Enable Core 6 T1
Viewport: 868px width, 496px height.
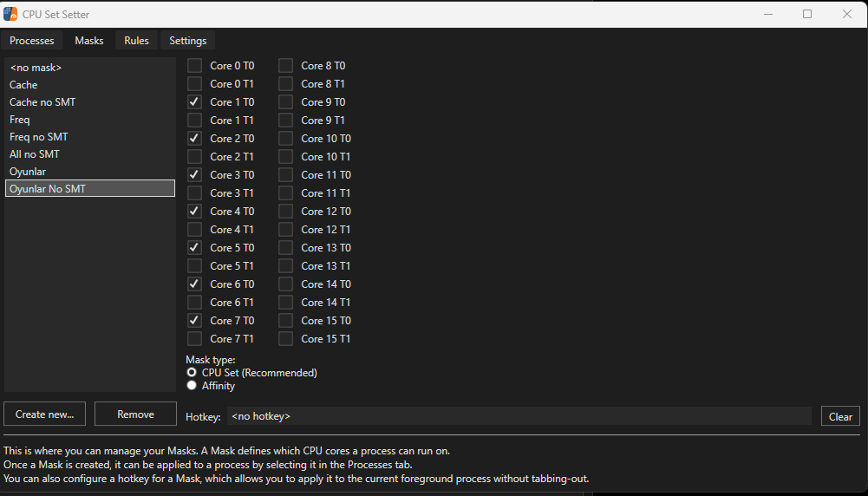[194, 303]
